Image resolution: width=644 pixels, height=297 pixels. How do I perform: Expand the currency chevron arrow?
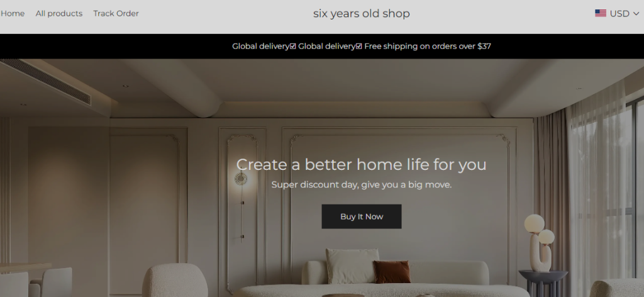tap(636, 14)
